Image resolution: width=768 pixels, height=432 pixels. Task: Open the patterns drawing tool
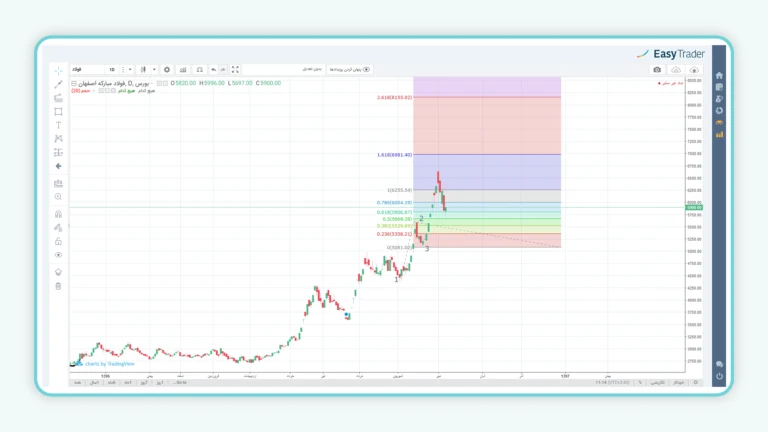(x=58, y=139)
